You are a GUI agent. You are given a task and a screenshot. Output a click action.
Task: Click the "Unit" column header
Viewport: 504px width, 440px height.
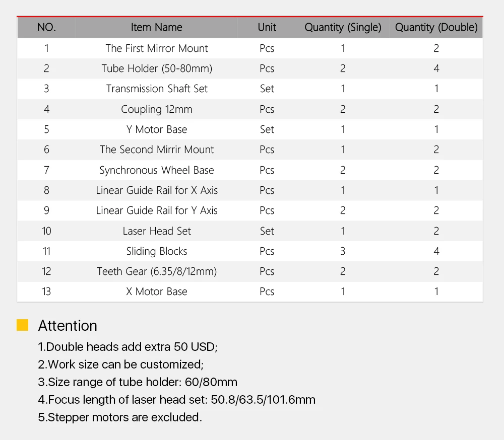click(267, 28)
